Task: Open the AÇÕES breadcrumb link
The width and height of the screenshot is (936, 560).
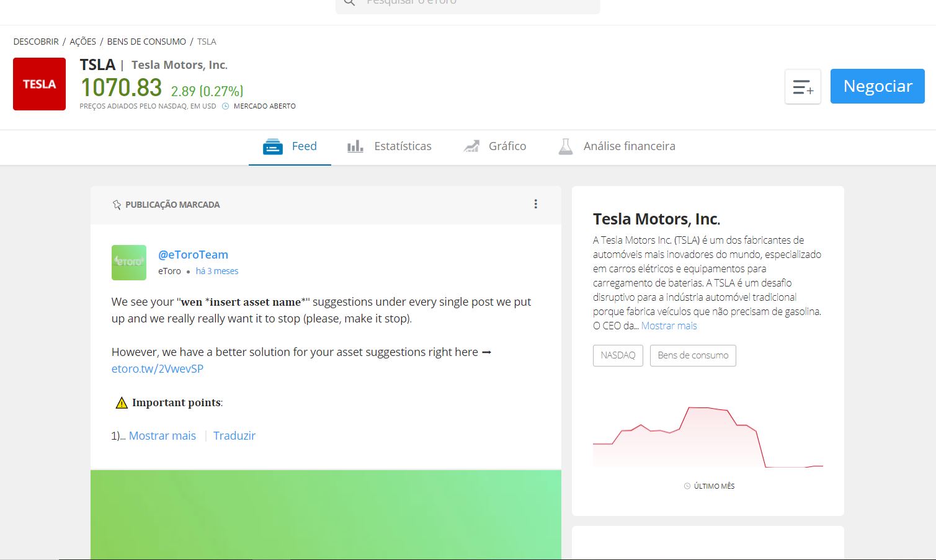Action: click(x=82, y=42)
